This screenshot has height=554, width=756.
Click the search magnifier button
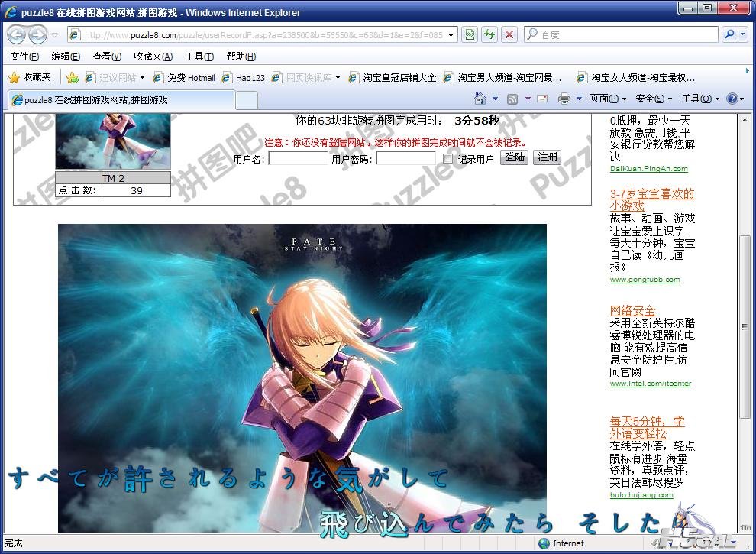(x=730, y=34)
